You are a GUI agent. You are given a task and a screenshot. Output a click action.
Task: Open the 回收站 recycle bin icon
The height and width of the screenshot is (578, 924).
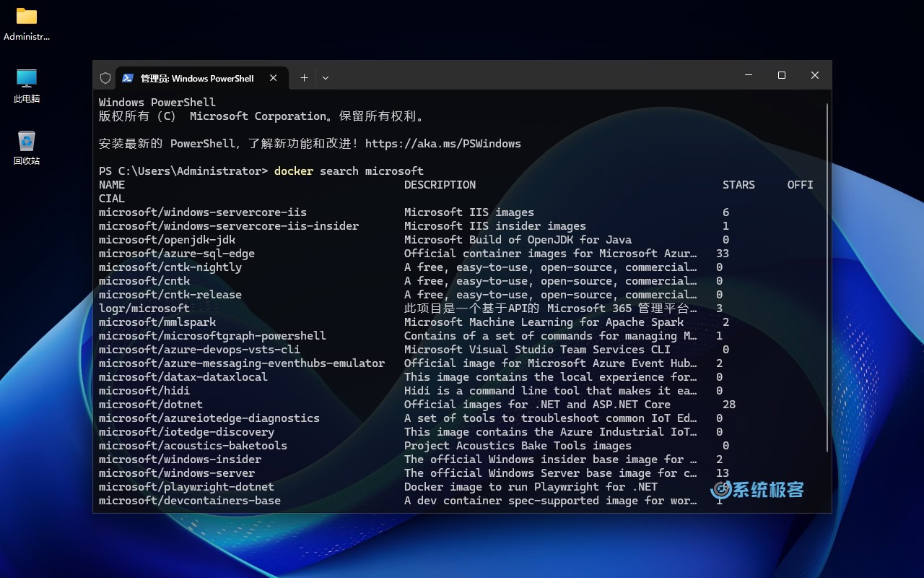pyautogui.click(x=27, y=148)
